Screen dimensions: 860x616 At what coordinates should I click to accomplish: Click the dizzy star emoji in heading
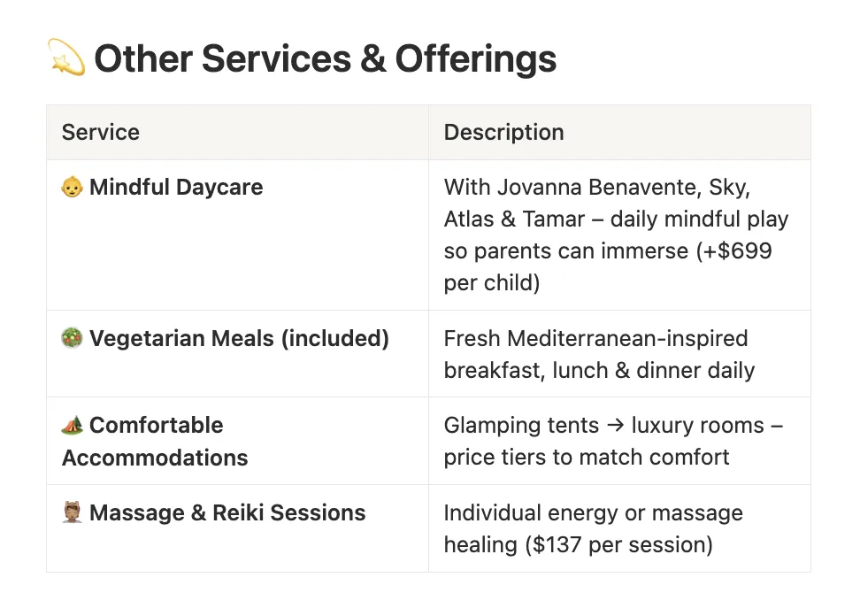point(65,59)
